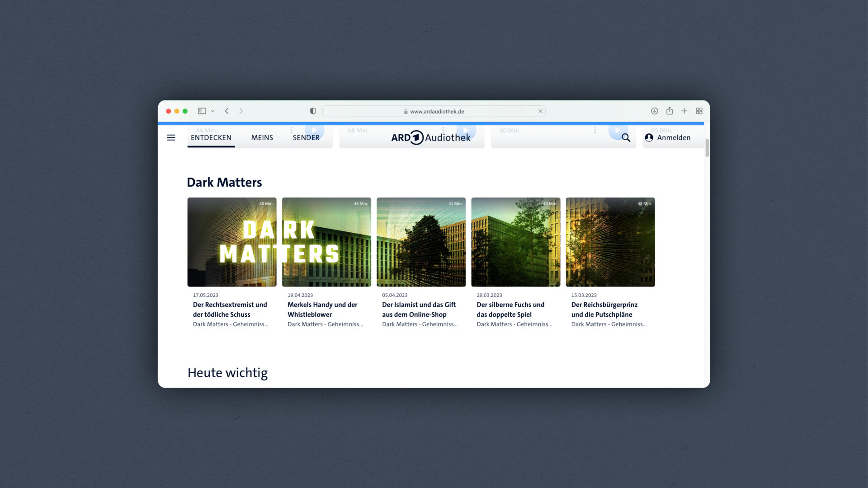Click the privacy shield icon

tap(313, 111)
